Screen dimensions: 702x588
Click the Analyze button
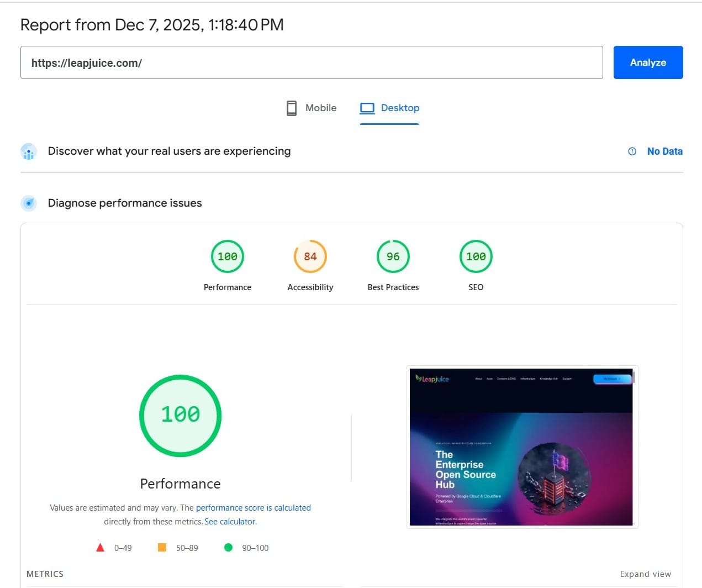(647, 62)
